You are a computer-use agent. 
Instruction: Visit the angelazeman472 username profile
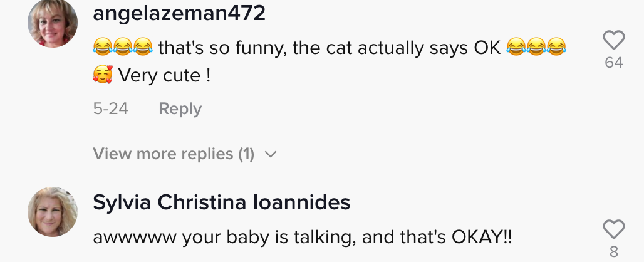tap(179, 14)
